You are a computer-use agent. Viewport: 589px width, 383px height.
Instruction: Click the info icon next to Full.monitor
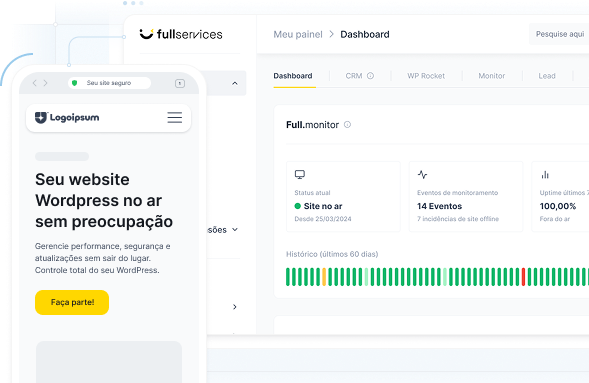click(347, 125)
